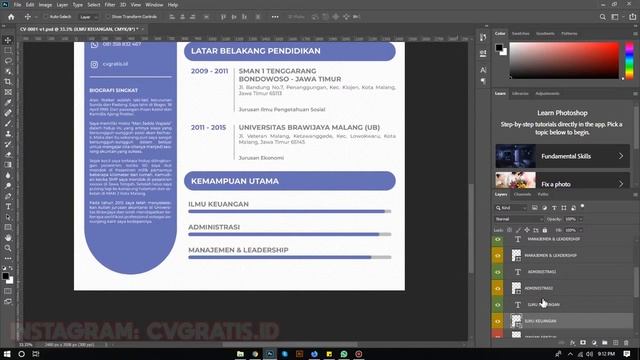Open Windows Start menu

point(7,354)
